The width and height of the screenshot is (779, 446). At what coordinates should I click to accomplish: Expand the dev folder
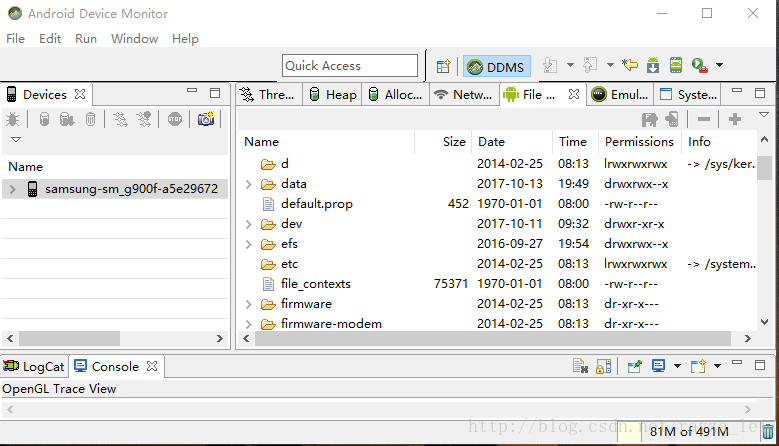[x=248, y=224]
